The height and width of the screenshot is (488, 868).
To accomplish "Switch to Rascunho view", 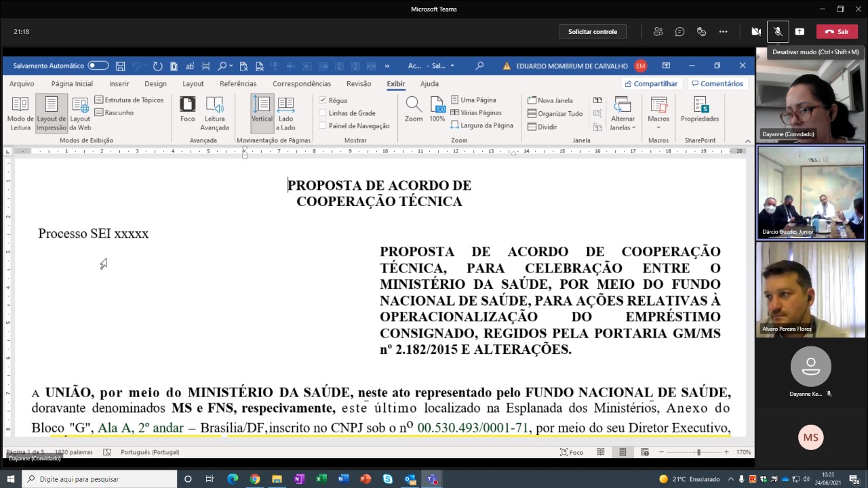I will tap(114, 113).
